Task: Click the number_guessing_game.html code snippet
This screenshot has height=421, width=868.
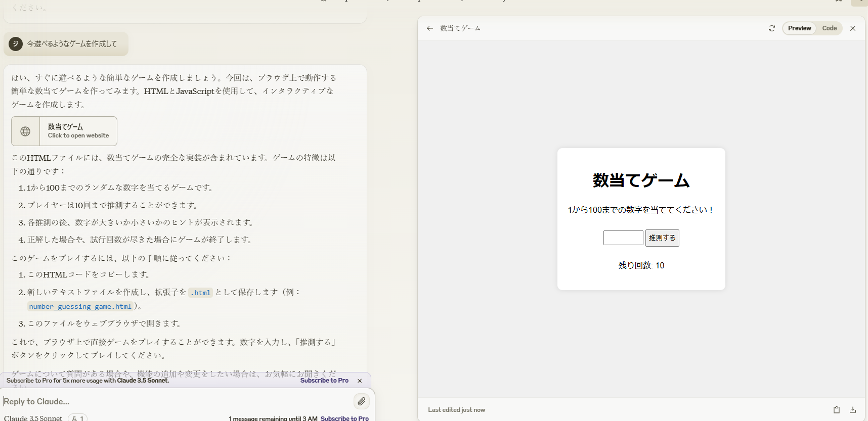Action: tap(80, 306)
